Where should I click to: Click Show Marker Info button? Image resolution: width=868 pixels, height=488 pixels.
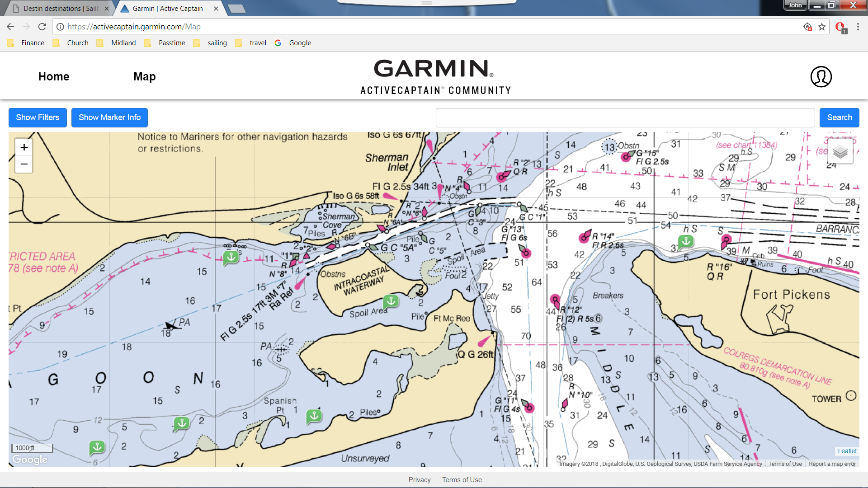(x=109, y=117)
